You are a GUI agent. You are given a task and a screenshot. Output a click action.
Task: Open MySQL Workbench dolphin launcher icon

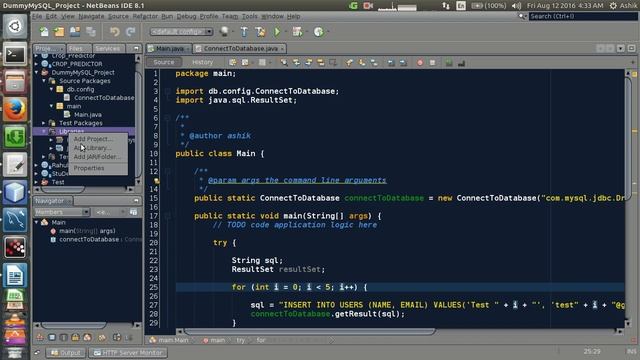15,220
